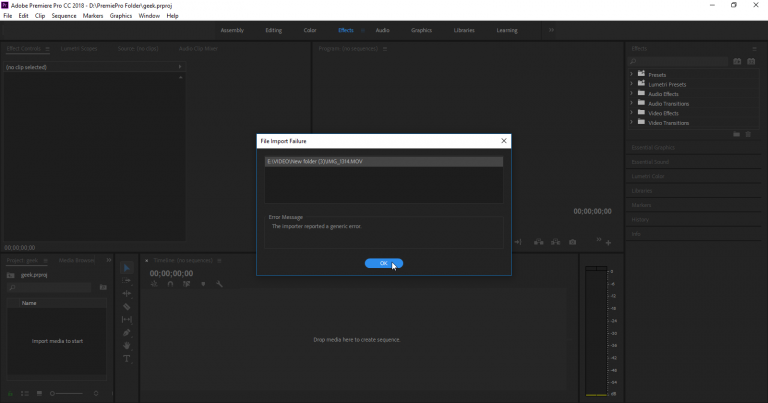Expand the Video Effects folder

(x=631, y=113)
